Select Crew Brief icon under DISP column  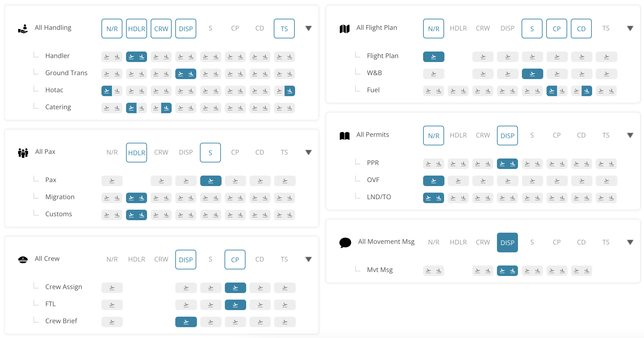pyautogui.click(x=186, y=322)
